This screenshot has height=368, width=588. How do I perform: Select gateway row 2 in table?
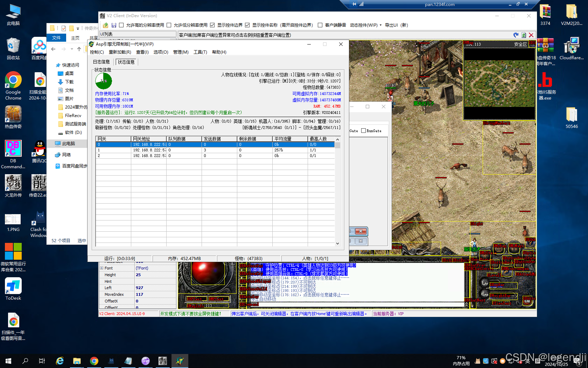click(x=215, y=156)
